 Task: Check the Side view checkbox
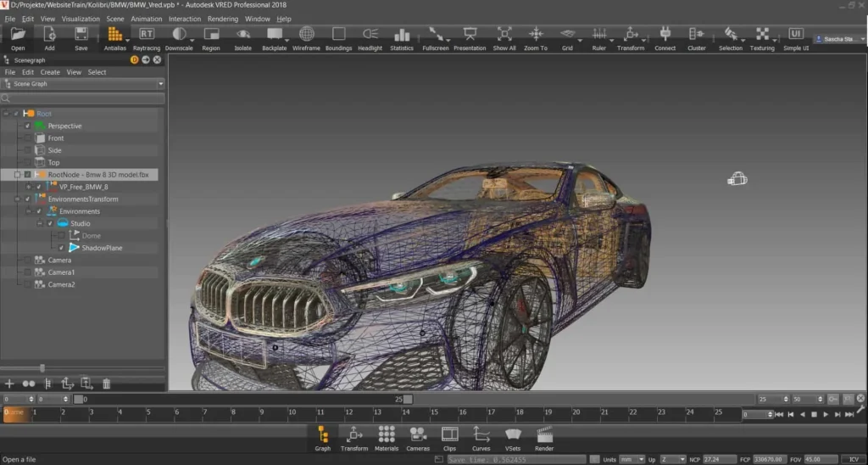[x=27, y=150]
